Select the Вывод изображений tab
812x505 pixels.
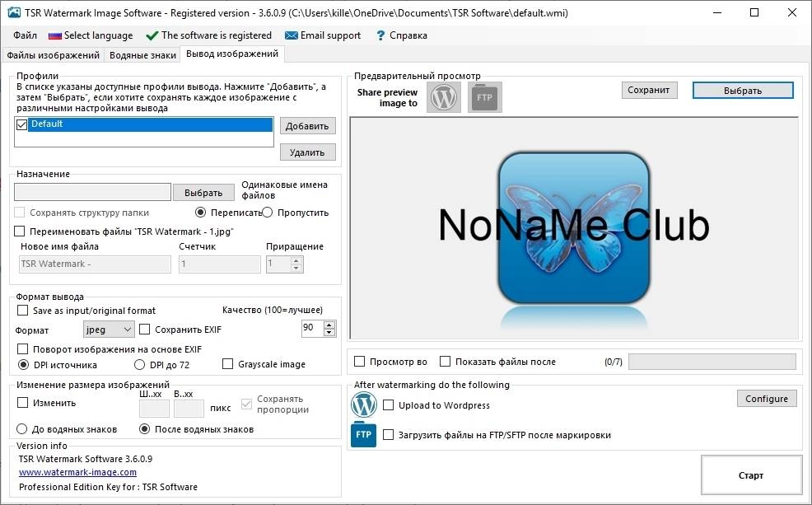pos(232,54)
